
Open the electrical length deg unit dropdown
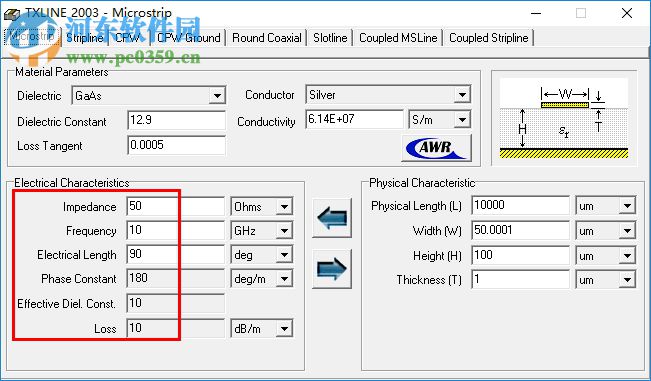click(x=284, y=255)
